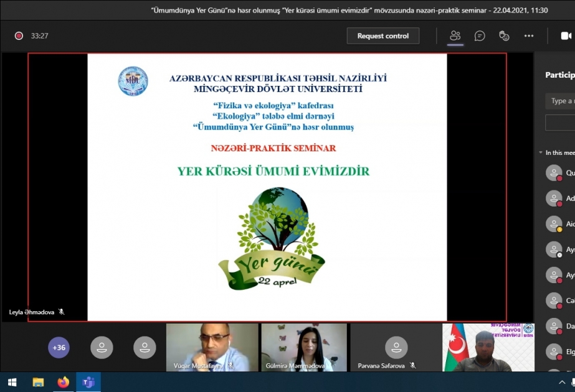The image size is (575, 392).
Task: Open the meeting chat conversation icon
Action: tap(480, 36)
